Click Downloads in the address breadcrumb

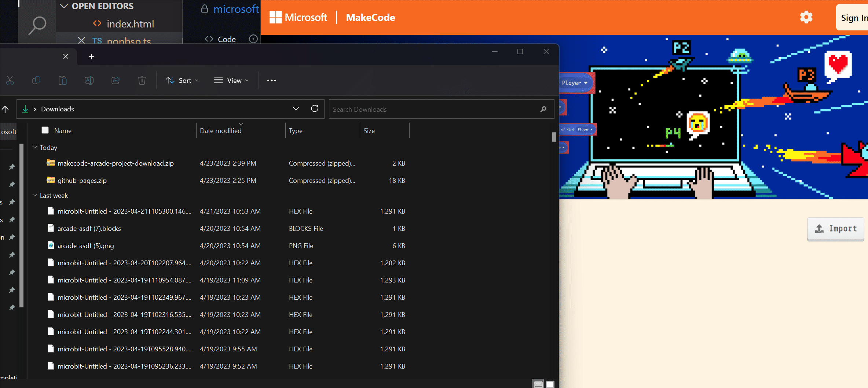(x=58, y=109)
